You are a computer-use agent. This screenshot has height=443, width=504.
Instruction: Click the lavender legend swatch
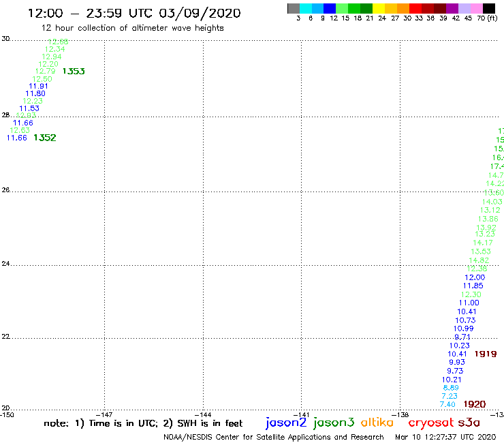pos(464,8)
